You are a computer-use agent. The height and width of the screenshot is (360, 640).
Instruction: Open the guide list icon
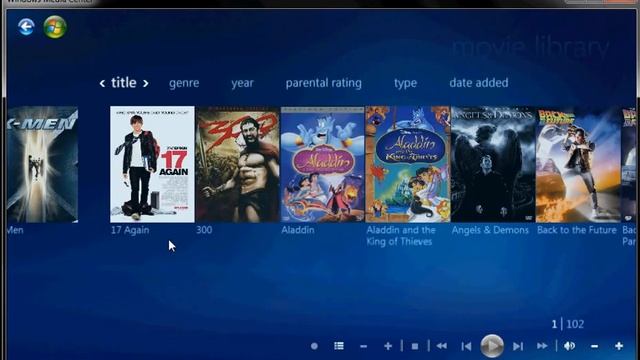tap(339, 346)
